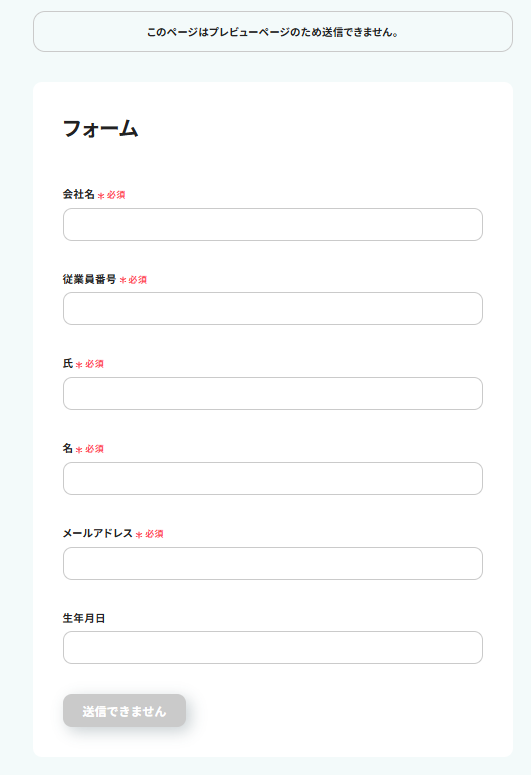531x775 pixels.
Task: Click the 名 field label
Action: (x=68, y=448)
